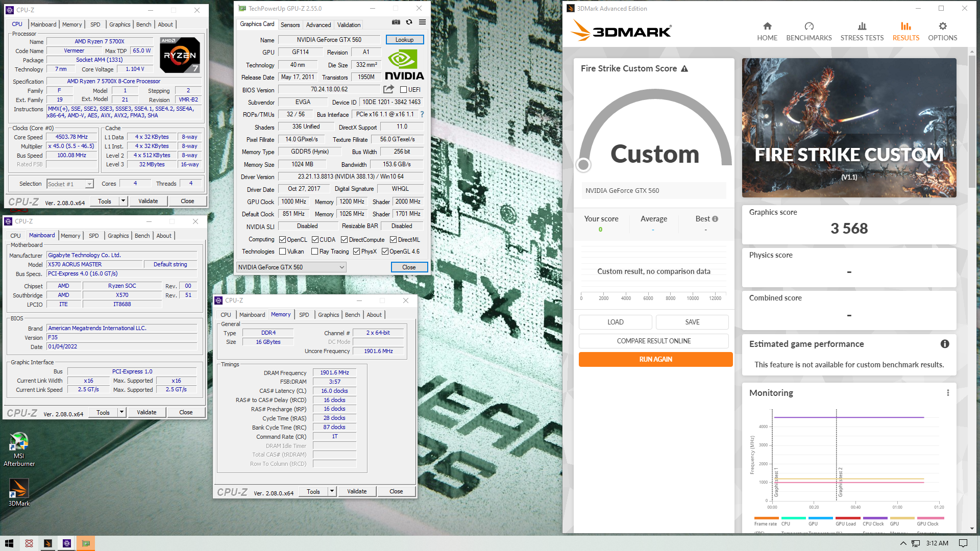
Task: Click the SAVE button in 3DMark
Action: [x=692, y=322]
